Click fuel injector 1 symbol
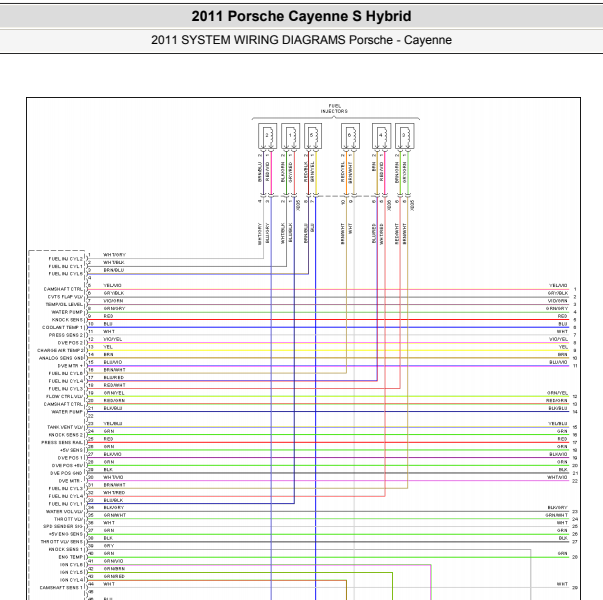The image size is (603, 600). (x=290, y=136)
